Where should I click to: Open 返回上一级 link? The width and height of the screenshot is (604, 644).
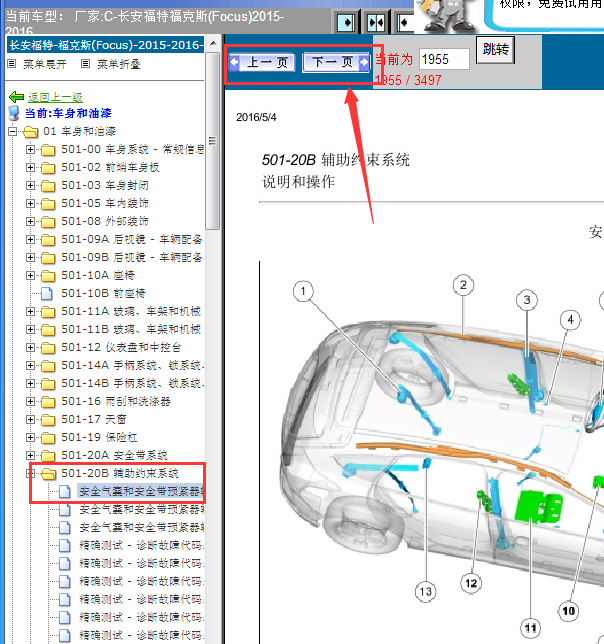(55, 97)
